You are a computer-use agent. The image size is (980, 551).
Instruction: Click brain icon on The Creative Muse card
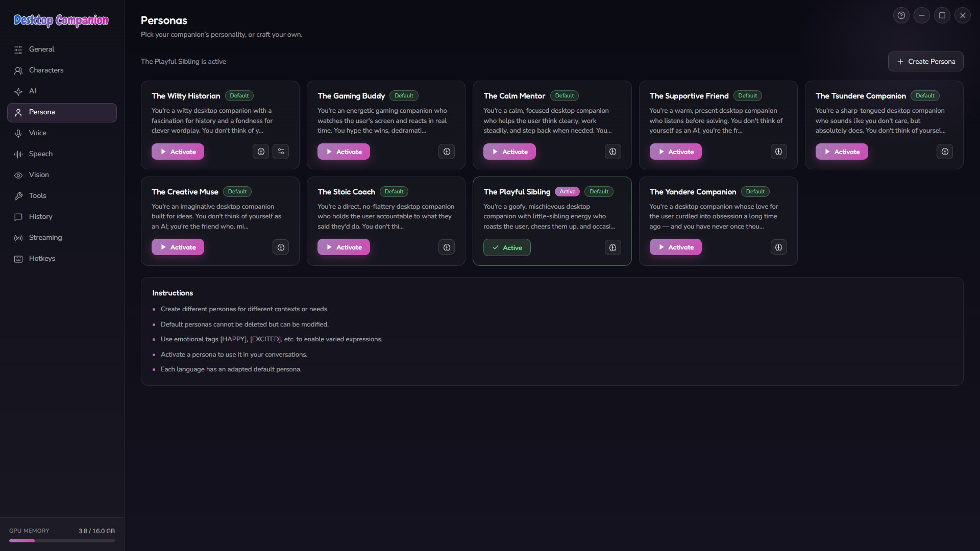[x=281, y=247]
